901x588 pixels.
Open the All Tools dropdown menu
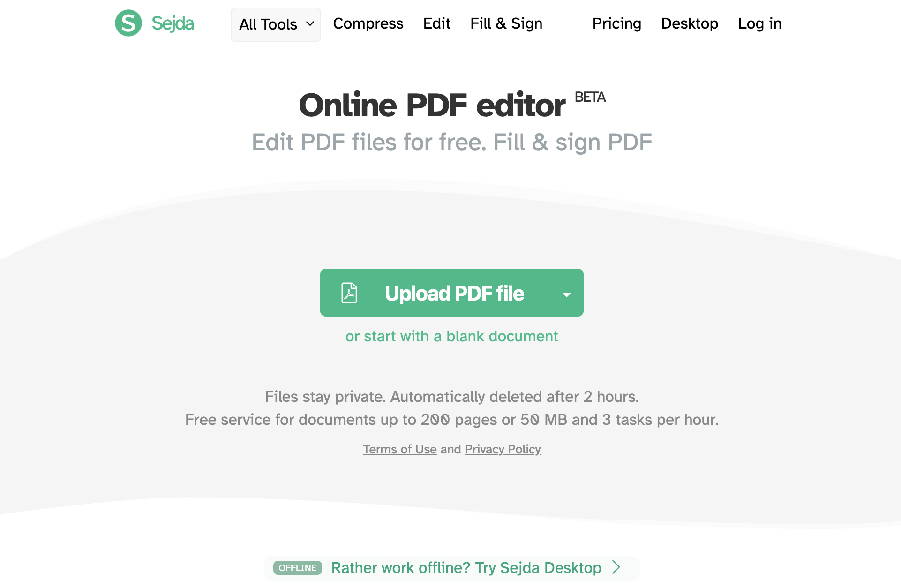click(276, 24)
